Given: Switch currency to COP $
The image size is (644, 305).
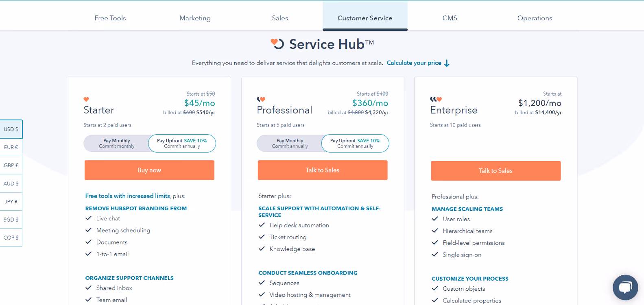Looking at the screenshot, I should 11,237.
